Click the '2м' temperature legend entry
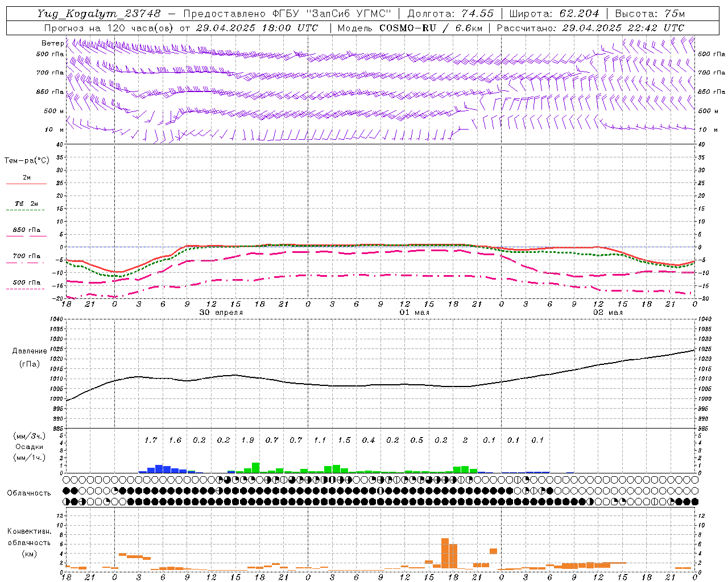The height and width of the screenshot is (582, 728). tap(27, 178)
